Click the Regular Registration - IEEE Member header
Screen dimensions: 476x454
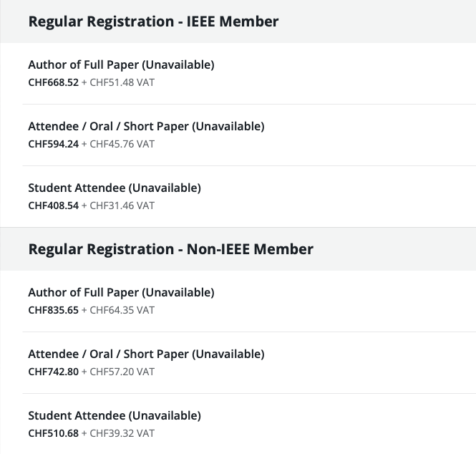(x=153, y=21)
